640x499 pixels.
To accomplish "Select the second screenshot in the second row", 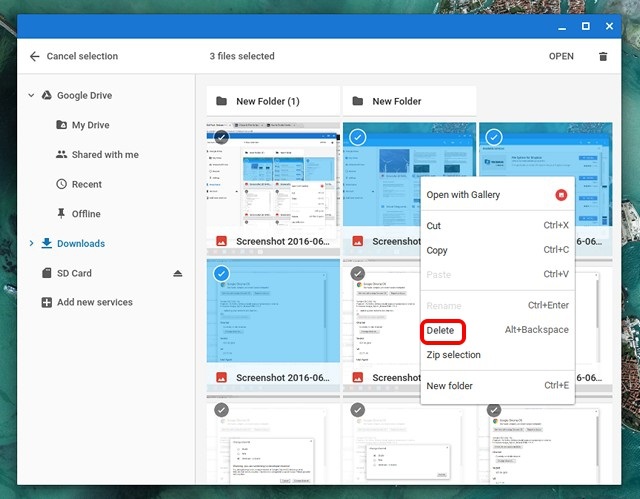I will pos(358,273).
